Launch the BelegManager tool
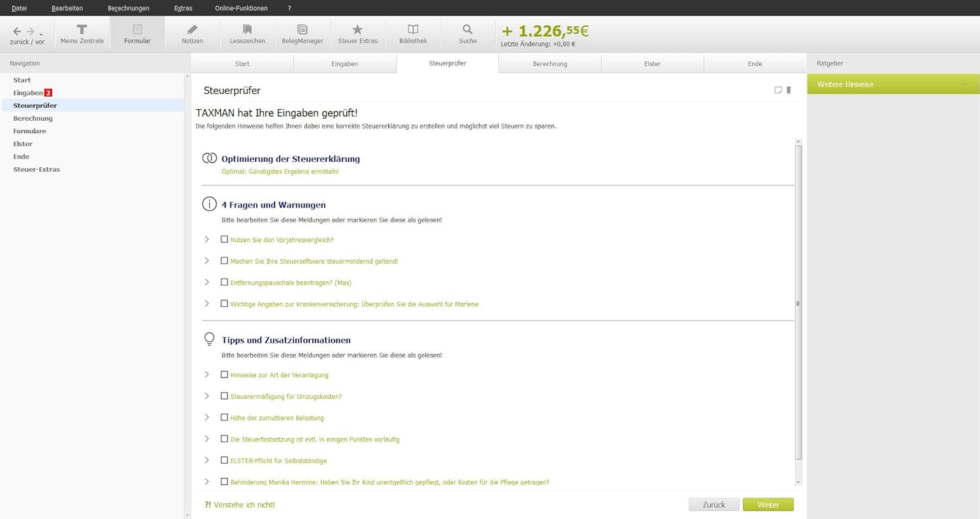The image size is (980, 519). click(x=302, y=30)
